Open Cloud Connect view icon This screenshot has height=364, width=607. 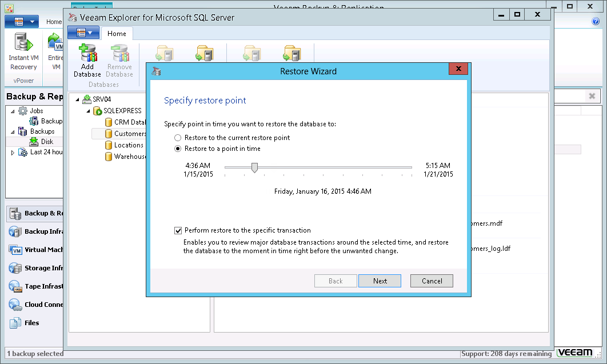click(x=15, y=305)
